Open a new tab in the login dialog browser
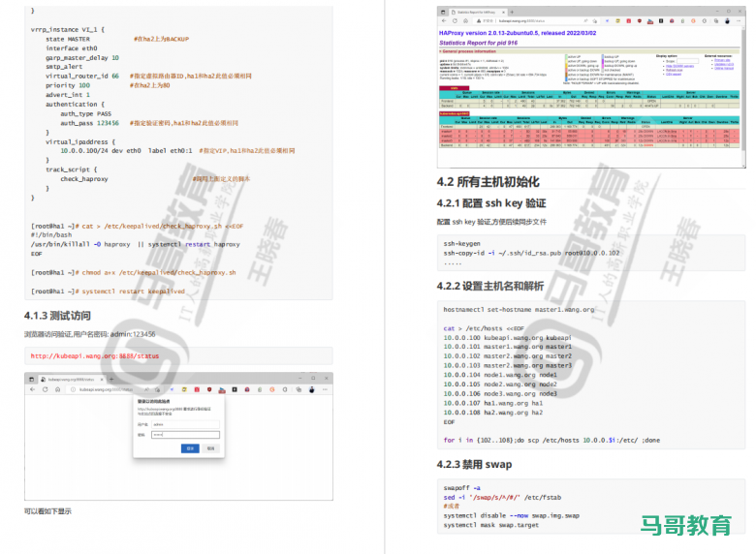Screen dimensions: 756x554 click(113, 378)
